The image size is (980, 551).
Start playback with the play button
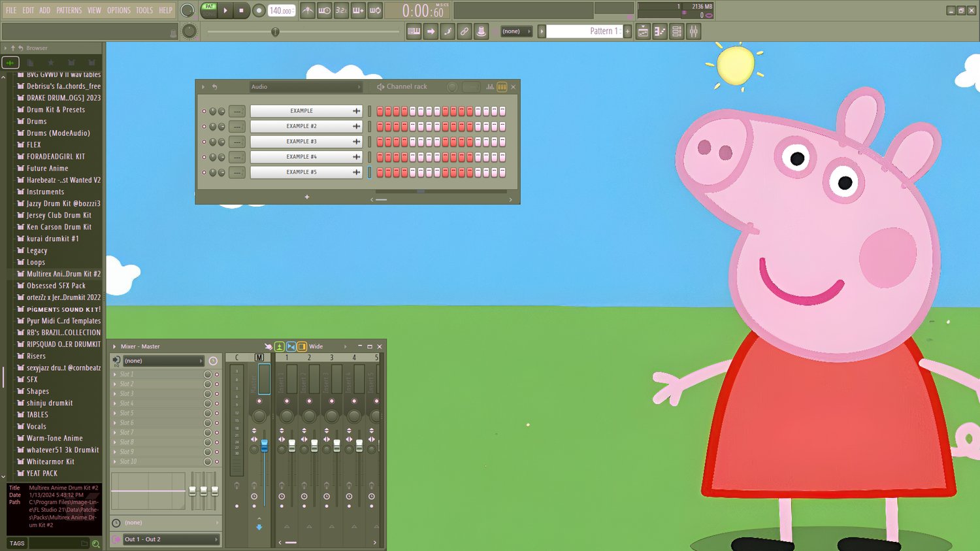tap(225, 10)
